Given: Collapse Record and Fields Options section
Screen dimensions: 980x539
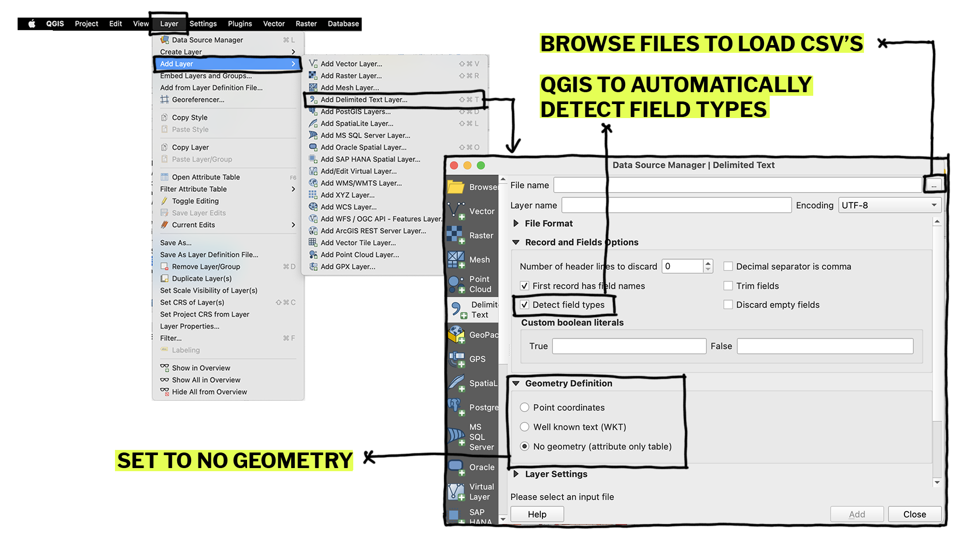Looking at the screenshot, I should [x=516, y=242].
